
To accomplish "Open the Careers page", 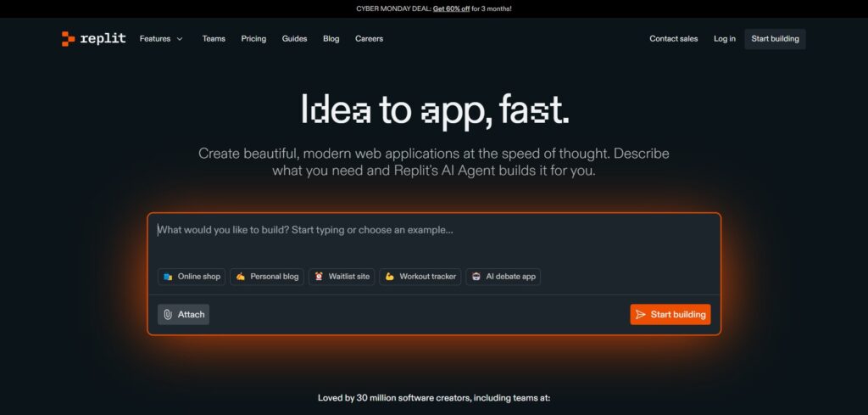I will (x=370, y=39).
